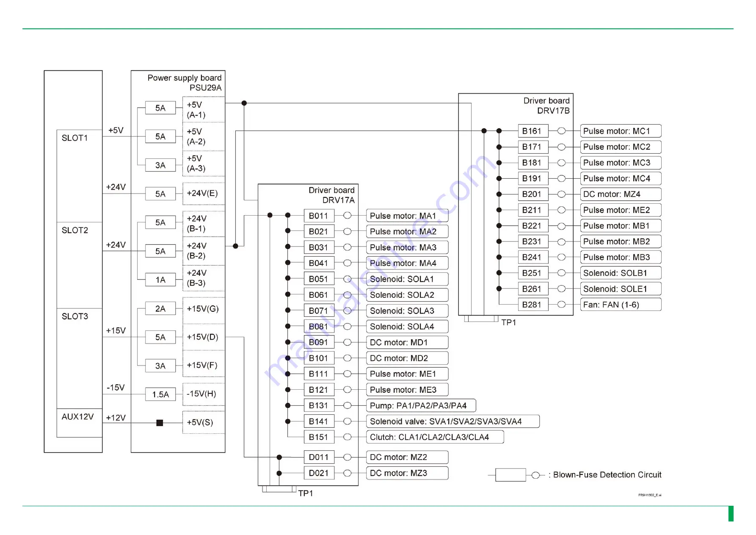Click the legend's blown-fuse circuit symbol
Viewport: 756px width, 535px height.
click(516, 475)
